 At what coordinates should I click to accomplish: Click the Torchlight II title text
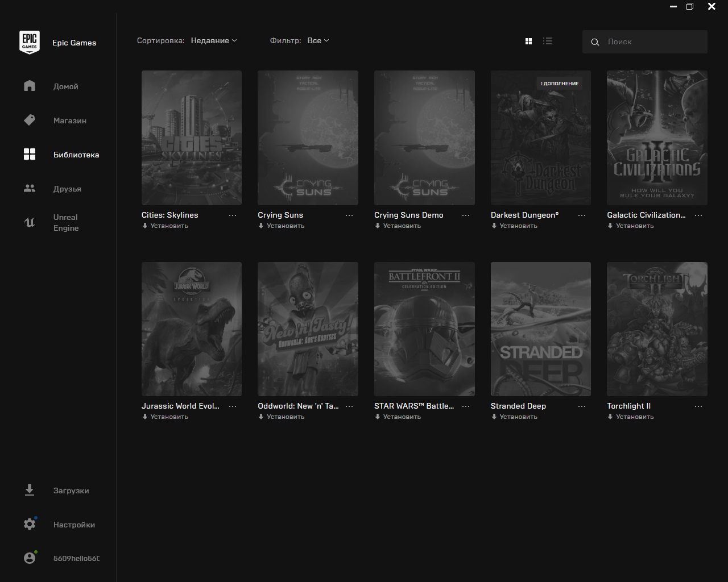[629, 406]
